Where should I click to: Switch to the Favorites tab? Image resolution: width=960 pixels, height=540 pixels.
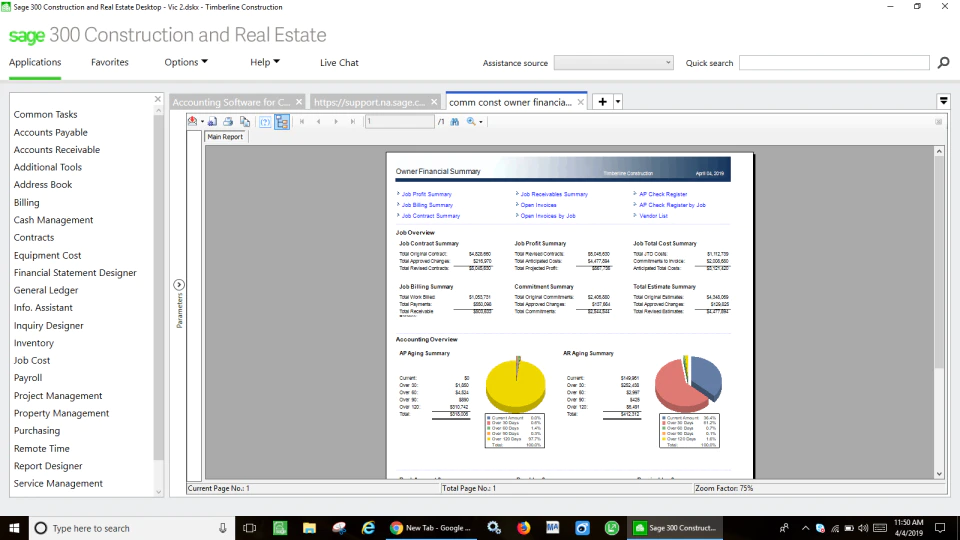(x=110, y=62)
